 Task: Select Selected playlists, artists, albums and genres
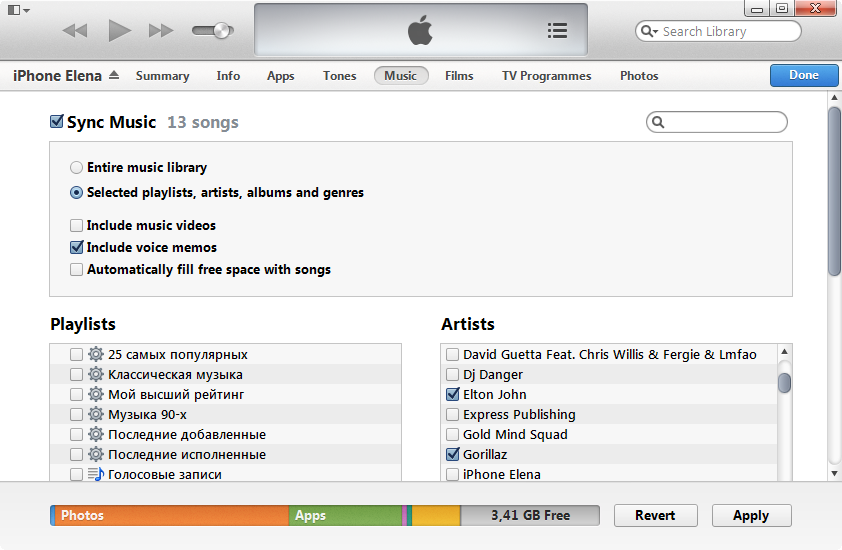point(76,192)
